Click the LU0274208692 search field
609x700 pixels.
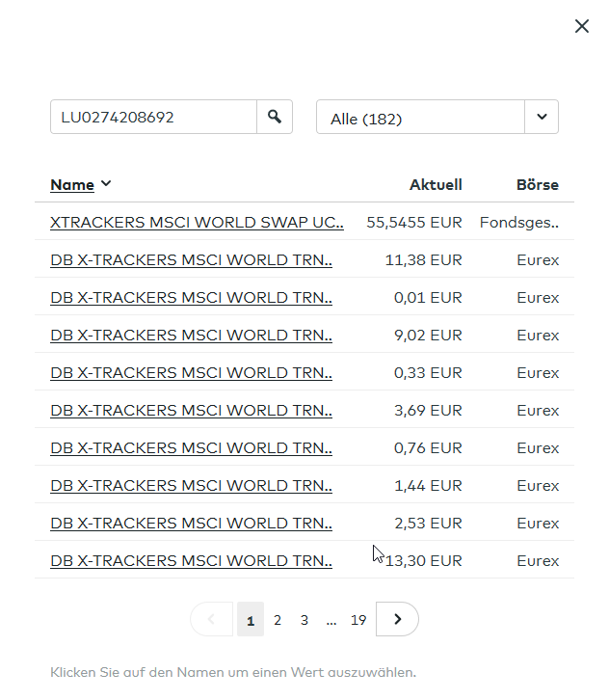click(x=153, y=118)
